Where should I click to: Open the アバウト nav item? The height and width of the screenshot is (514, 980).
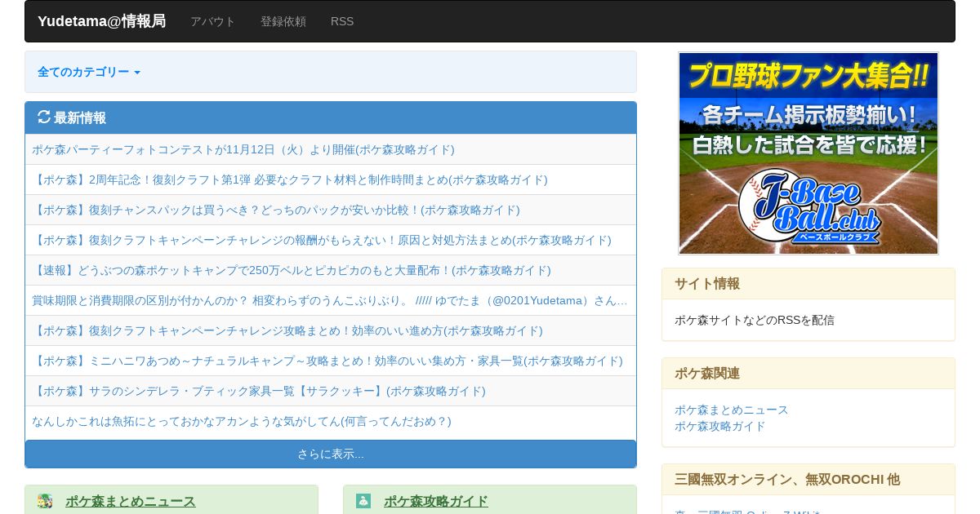213,21
